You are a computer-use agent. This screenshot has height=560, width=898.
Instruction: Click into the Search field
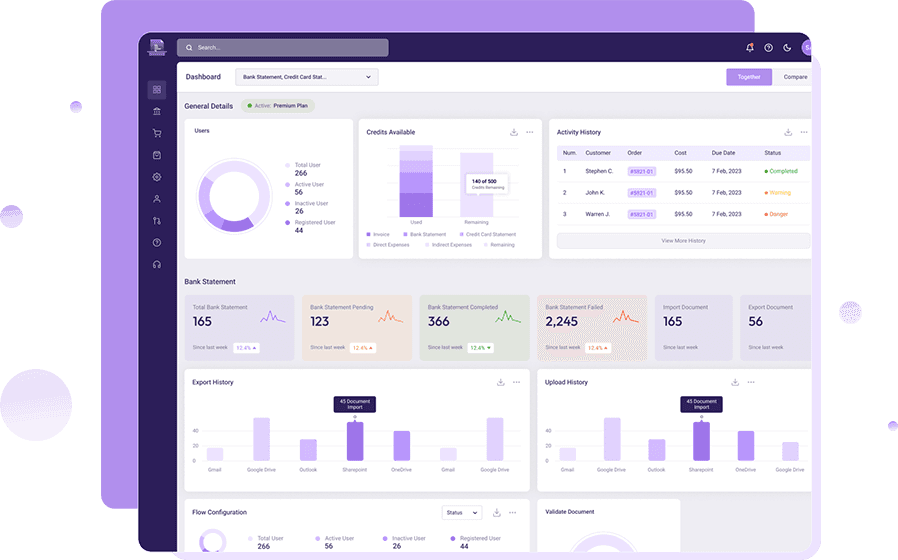tap(283, 48)
